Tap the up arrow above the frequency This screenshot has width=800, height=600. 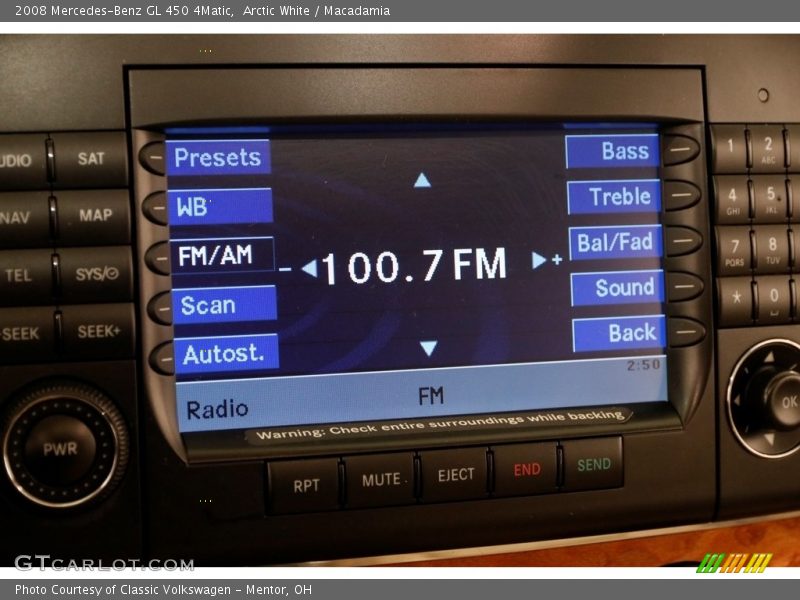tap(422, 180)
